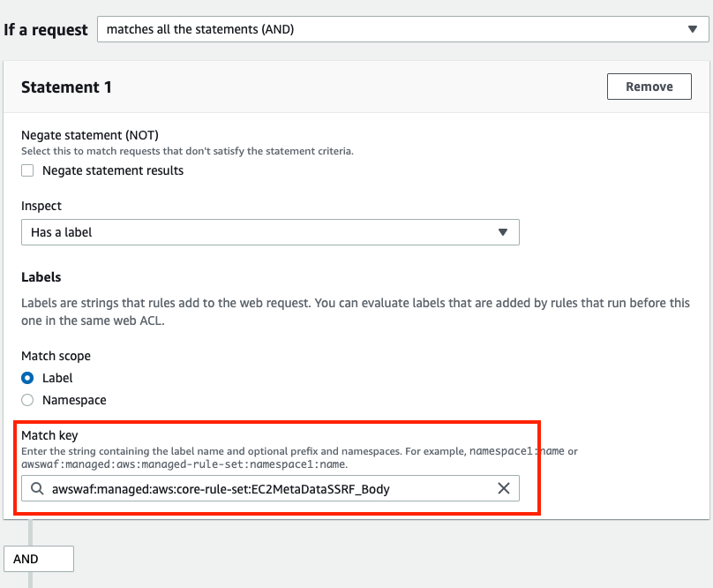Image resolution: width=713 pixels, height=588 pixels.
Task: Enable the Negate statement results checkbox
Action: [x=28, y=170]
